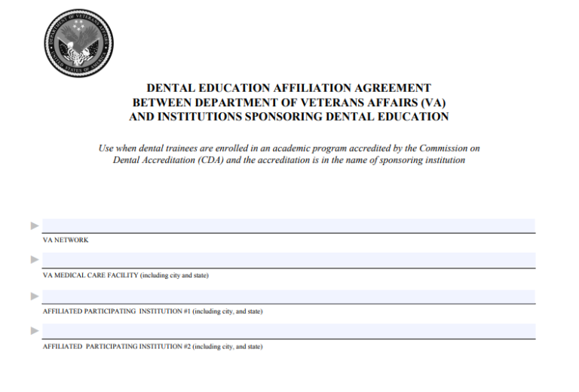579x392 pixels.
Task: Focus the VA Network input field
Action: click(288, 225)
